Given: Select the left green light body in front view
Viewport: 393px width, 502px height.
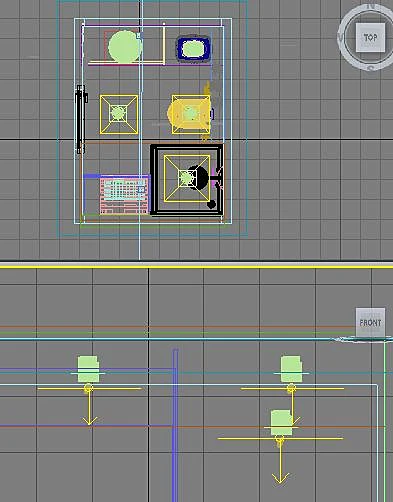Looking at the screenshot, I should [x=88, y=369].
